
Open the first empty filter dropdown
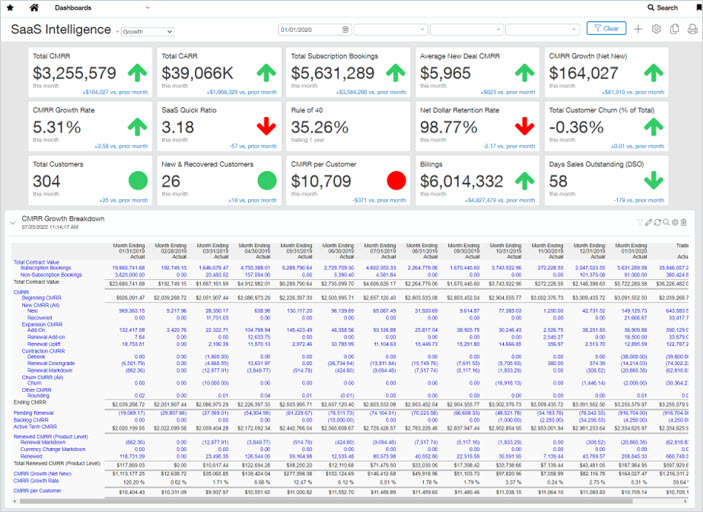click(x=391, y=30)
